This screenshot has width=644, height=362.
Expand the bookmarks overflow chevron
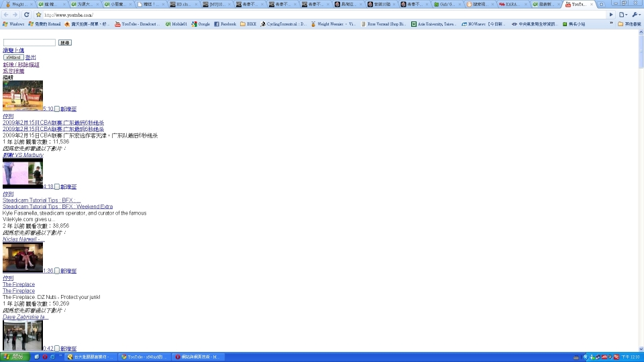(x=611, y=24)
